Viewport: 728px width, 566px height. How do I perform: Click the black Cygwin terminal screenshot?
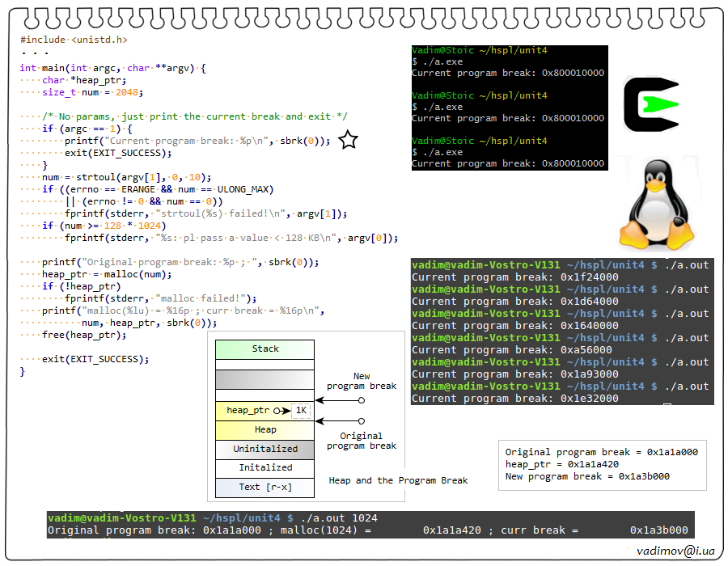(509, 107)
